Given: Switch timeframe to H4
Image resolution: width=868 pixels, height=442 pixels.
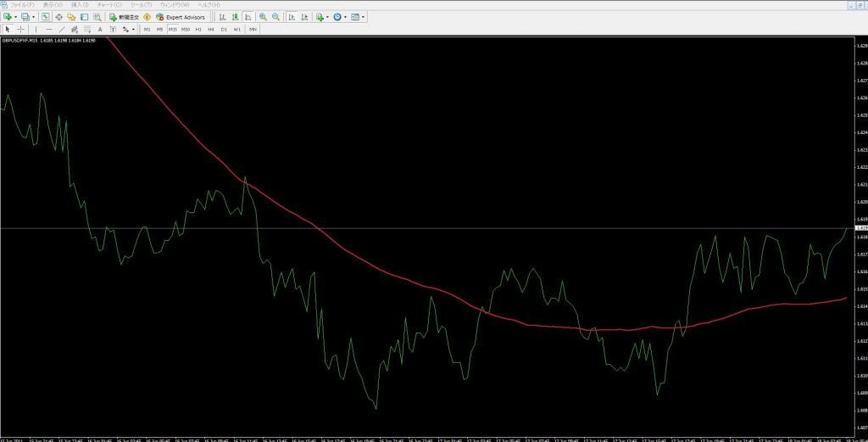Looking at the screenshot, I should click(x=211, y=29).
